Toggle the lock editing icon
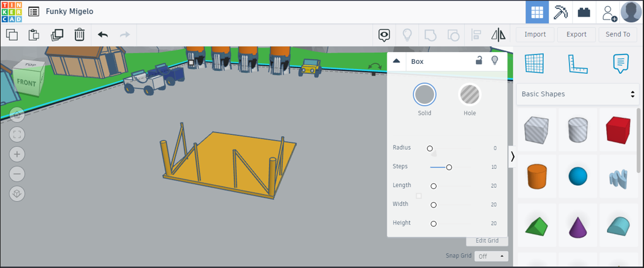This screenshot has height=268, width=644. tap(479, 61)
